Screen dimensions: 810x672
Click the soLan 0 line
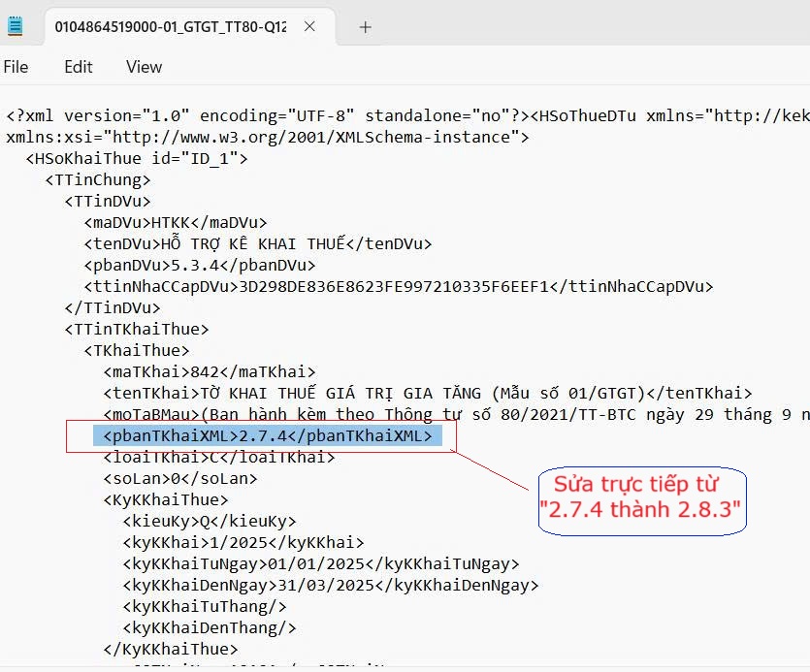tap(180, 479)
